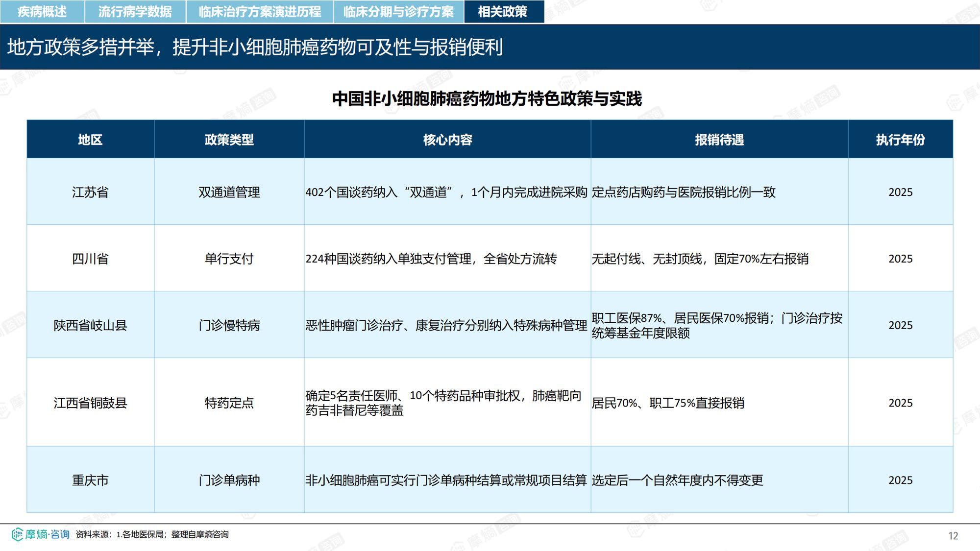Click the slide headline starting with 地方政策多措并举

pos(255,47)
